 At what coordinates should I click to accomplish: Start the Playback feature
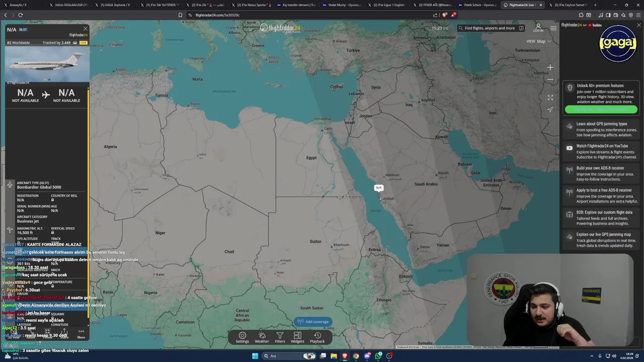317,337
